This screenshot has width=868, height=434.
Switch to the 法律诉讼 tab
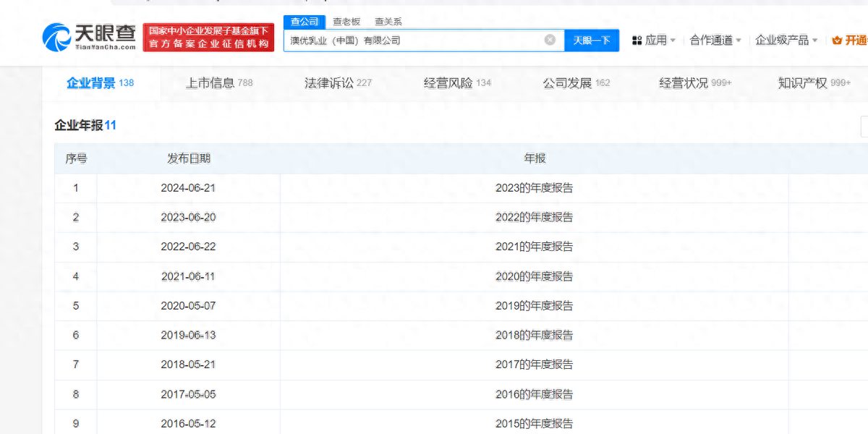click(x=338, y=83)
